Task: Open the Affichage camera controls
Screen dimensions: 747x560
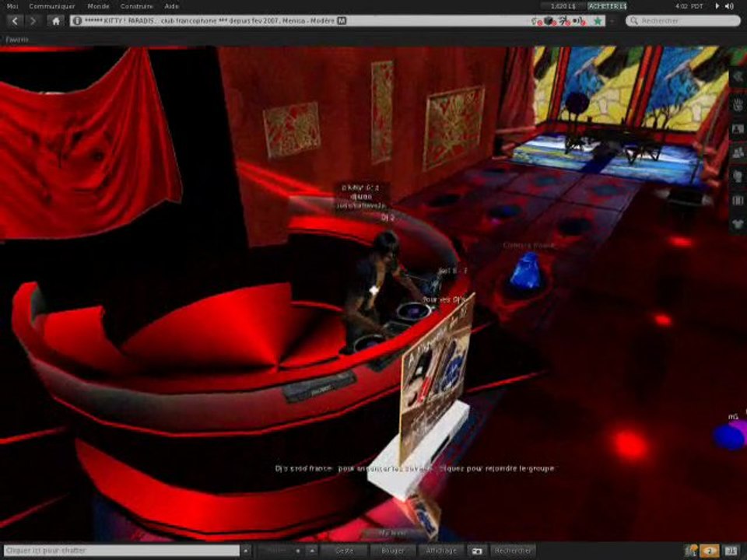Action: pyautogui.click(x=441, y=551)
